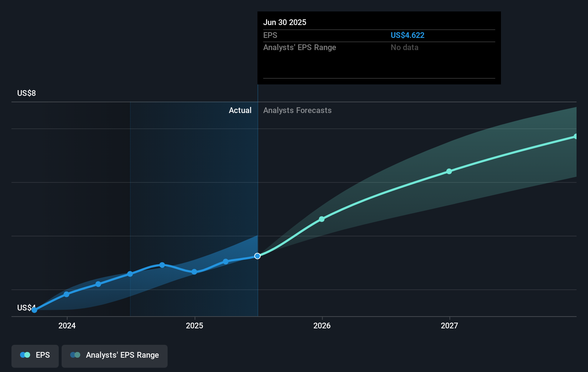This screenshot has width=588, height=372.
Task: Click the EPS legend color dots
Action: pos(25,355)
